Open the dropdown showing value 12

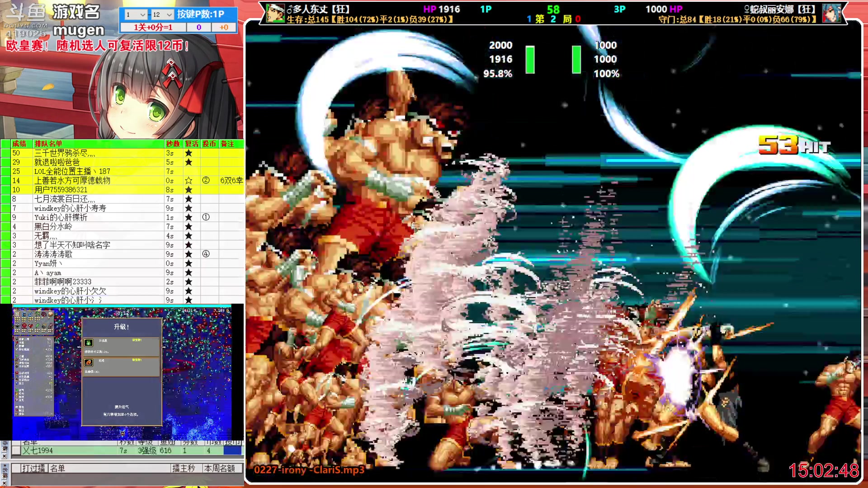pos(162,14)
